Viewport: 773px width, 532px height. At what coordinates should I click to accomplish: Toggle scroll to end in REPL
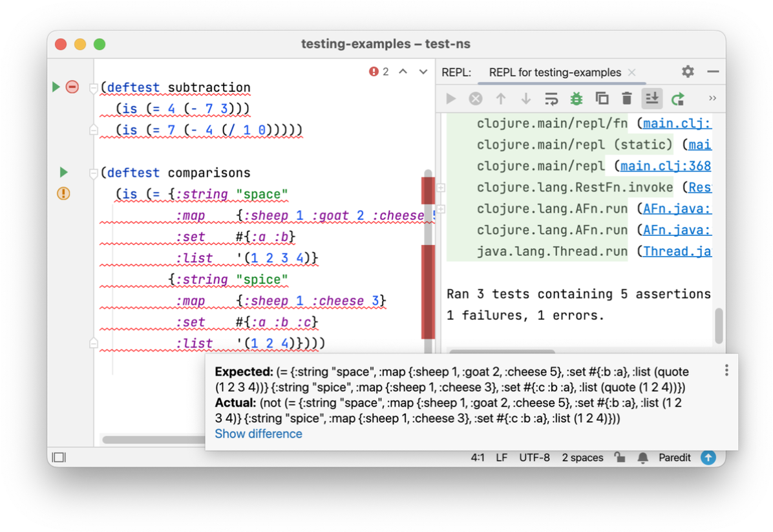[651, 99]
